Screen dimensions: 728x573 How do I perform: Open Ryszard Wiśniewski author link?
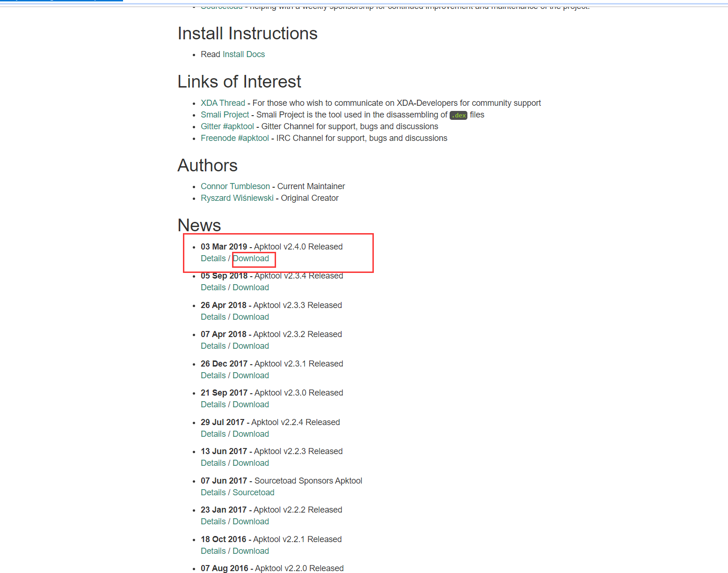point(237,198)
